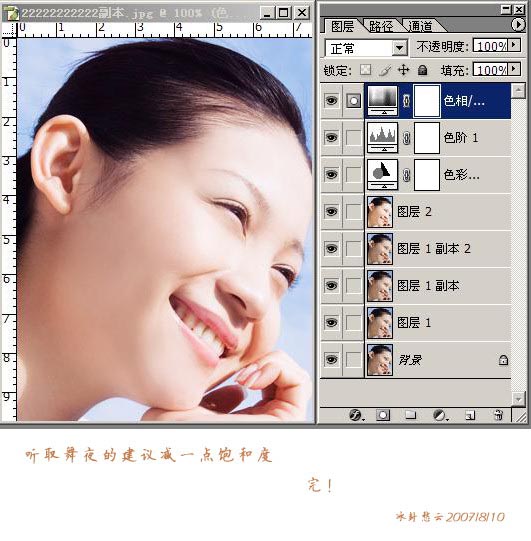Viewport: 531px width, 541px height.
Task: Create a new layer set folder
Action: click(x=411, y=415)
